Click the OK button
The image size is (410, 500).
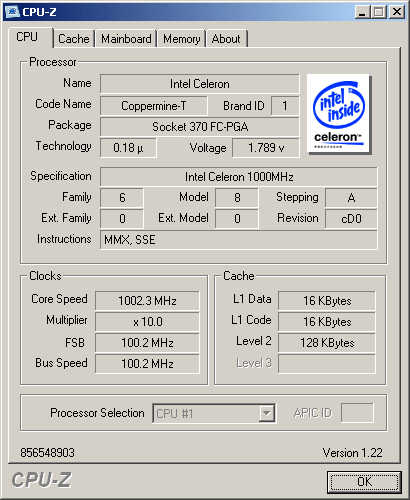coord(364,482)
